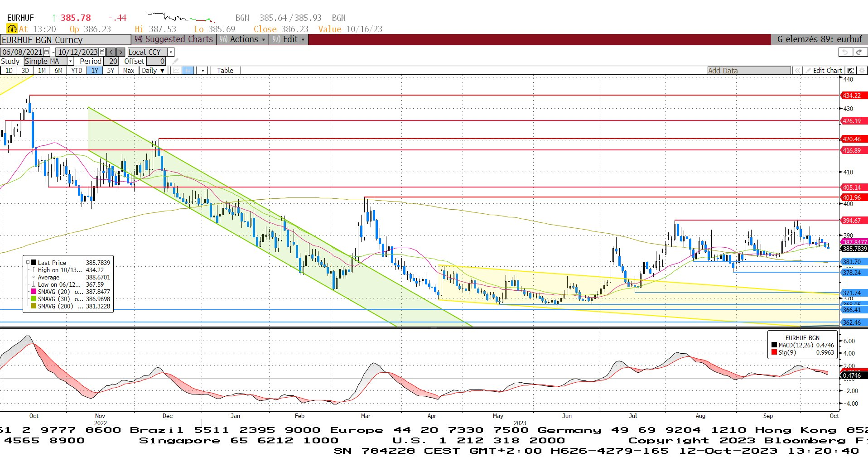This screenshot has width=868, height=476.
Task: Click the clock icon beside At 13:20
Action: click(12, 29)
